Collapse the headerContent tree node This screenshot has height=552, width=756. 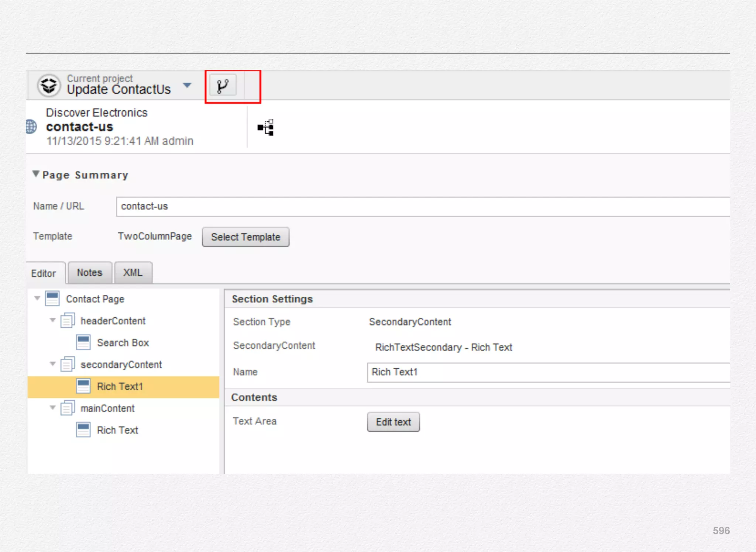pos(53,320)
